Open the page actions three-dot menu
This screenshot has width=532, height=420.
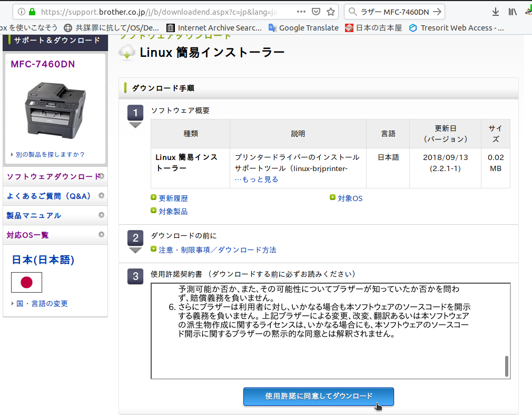point(301,12)
